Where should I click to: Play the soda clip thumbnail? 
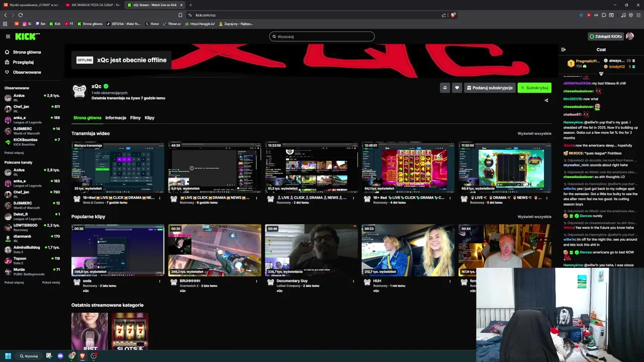coord(118,250)
